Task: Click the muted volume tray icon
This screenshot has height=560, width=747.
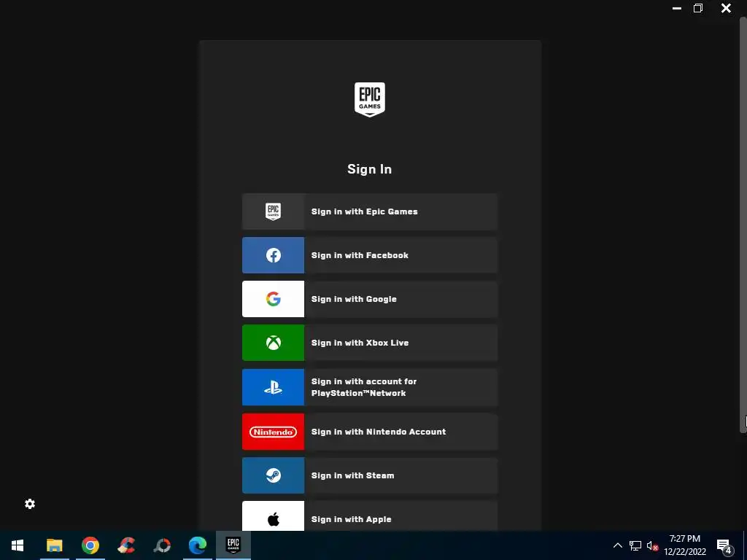Action: 652,545
